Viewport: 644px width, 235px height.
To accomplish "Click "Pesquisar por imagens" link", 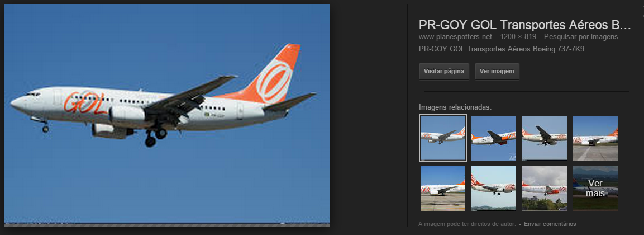I will (581, 36).
